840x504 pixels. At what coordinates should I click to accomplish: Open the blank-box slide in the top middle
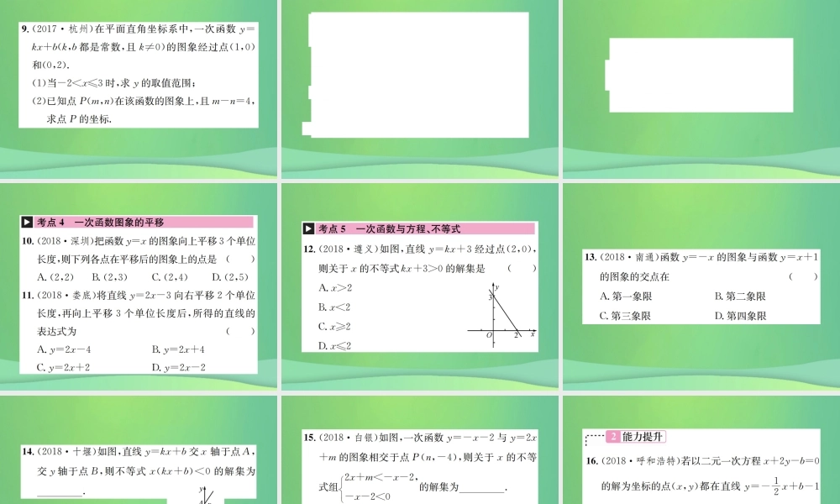[419, 88]
